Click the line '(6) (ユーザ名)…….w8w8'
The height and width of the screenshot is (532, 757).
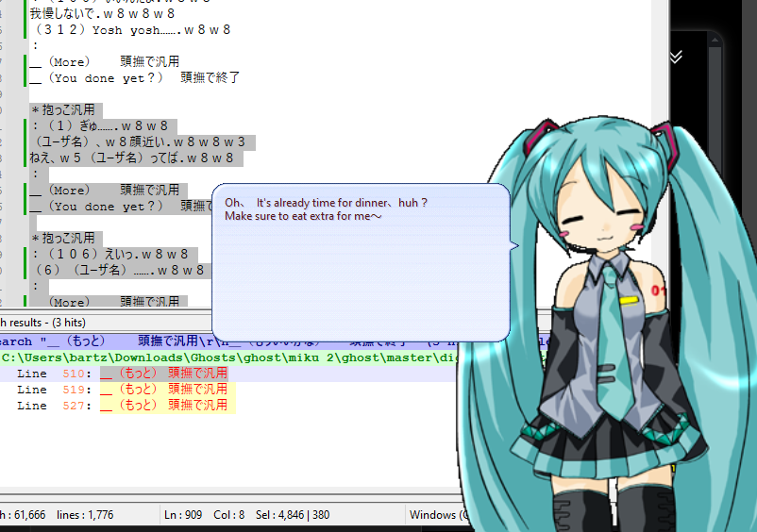[117, 270]
